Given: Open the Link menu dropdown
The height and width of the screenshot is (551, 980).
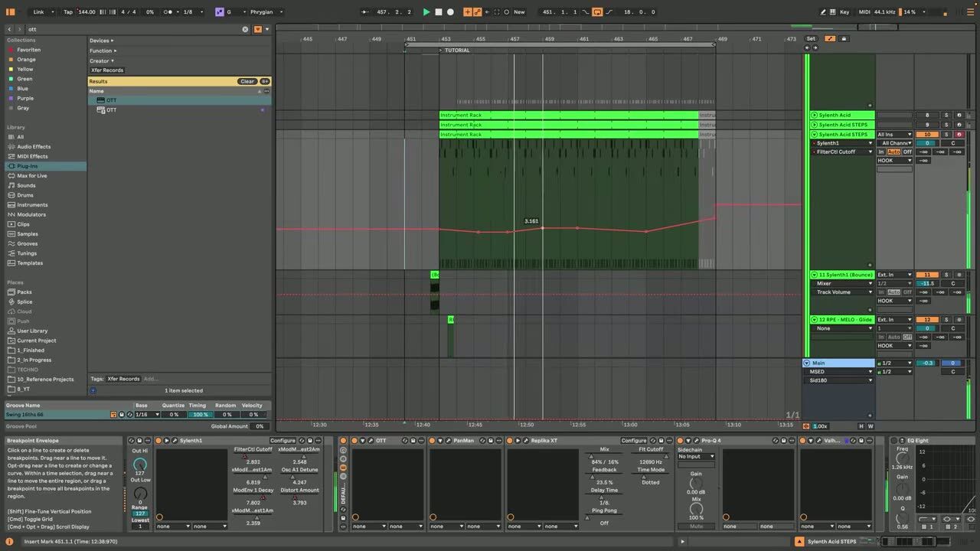Looking at the screenshot, I should (42, 12).
